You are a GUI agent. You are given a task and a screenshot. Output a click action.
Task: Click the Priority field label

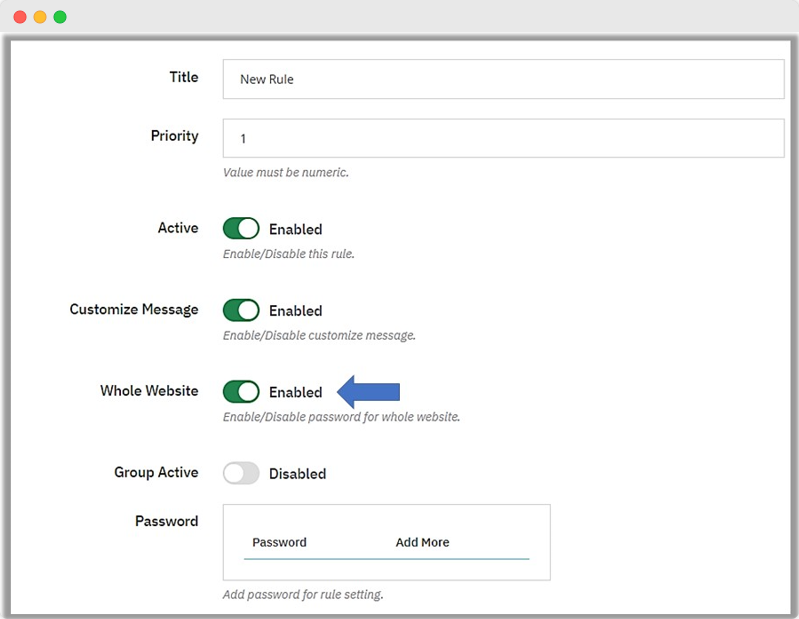[x=174, y=136]
